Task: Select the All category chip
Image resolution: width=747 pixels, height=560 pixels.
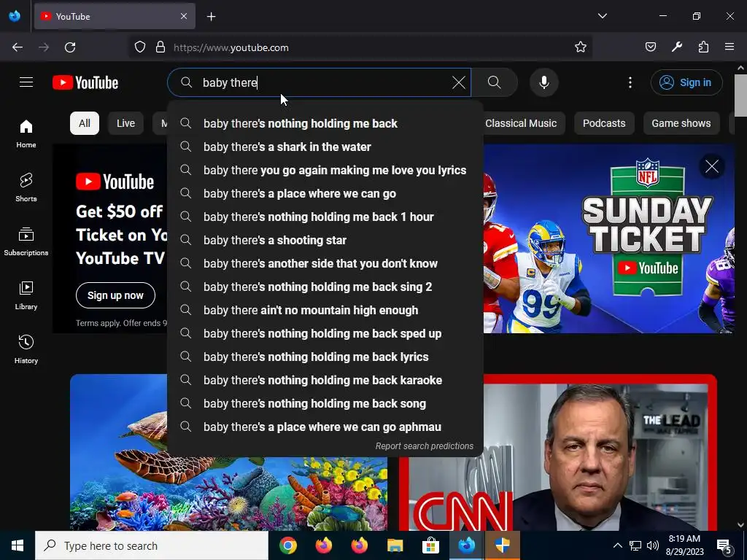Action: click(85, 123)
